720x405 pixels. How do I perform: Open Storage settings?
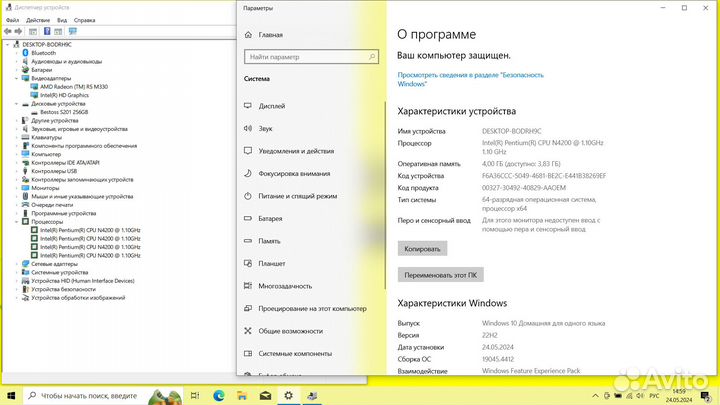coord(269,241)
